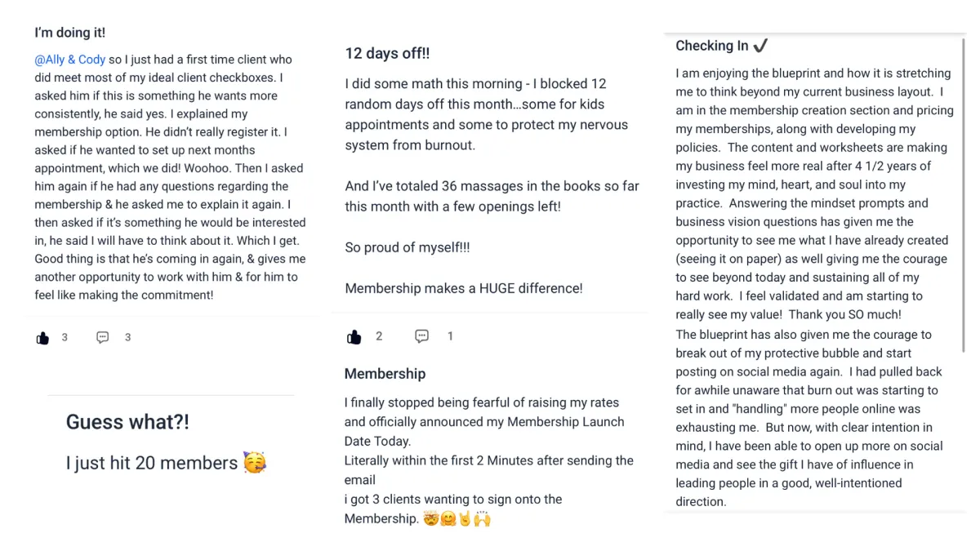Click comment bubble under "12 days off!!" post
980x551 pixels.
pos(421,335)
